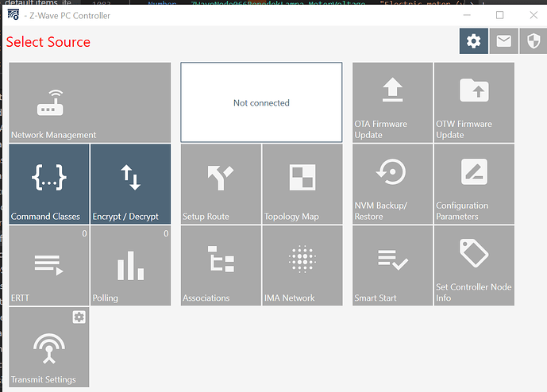
Task: Open the Associations tile
Action: pyautogui.click(x=221, y=266)
